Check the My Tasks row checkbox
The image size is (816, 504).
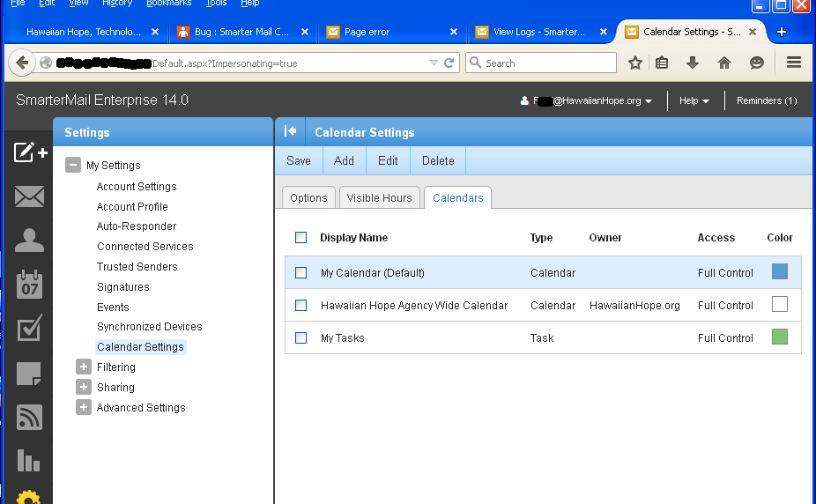coord(300,338)
